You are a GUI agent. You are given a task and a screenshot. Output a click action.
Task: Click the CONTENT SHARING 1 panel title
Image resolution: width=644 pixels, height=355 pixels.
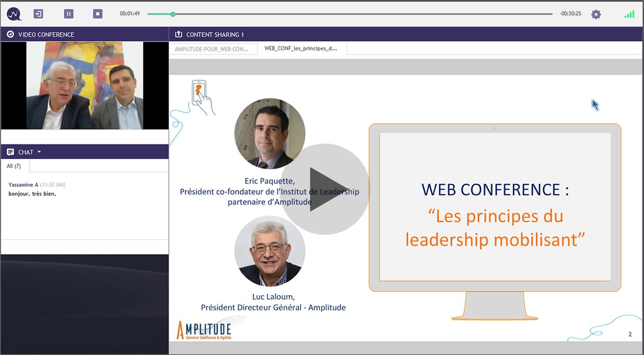(215, 34)
